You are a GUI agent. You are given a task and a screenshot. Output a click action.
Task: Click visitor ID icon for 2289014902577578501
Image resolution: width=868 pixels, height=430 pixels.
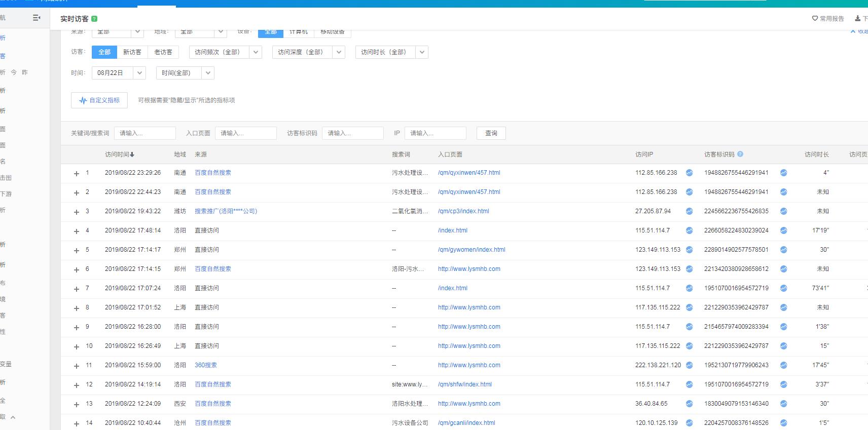click(783, 250)
